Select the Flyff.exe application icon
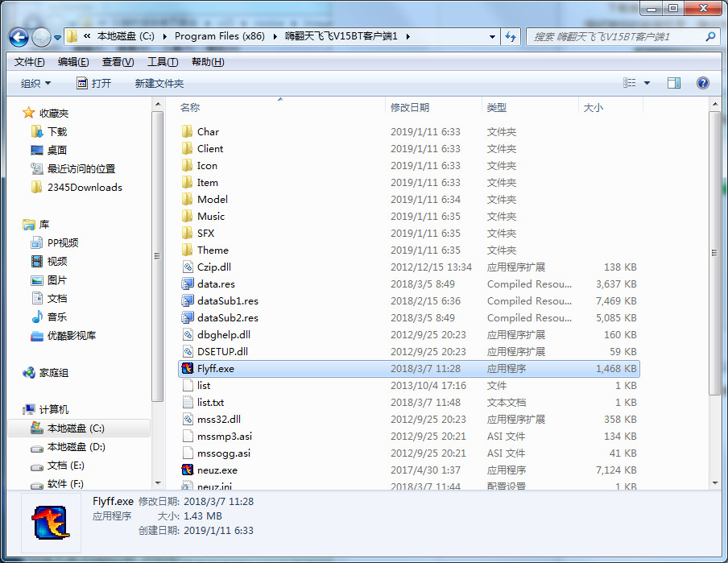 coord(187,368)
